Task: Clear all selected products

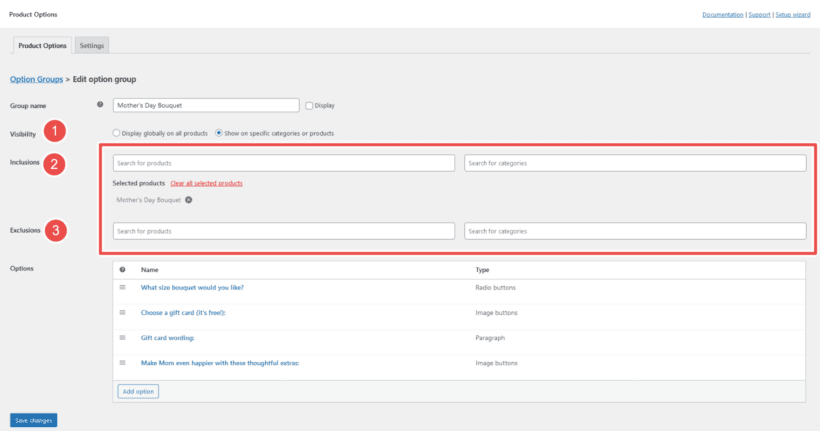Action: (206, 184)
